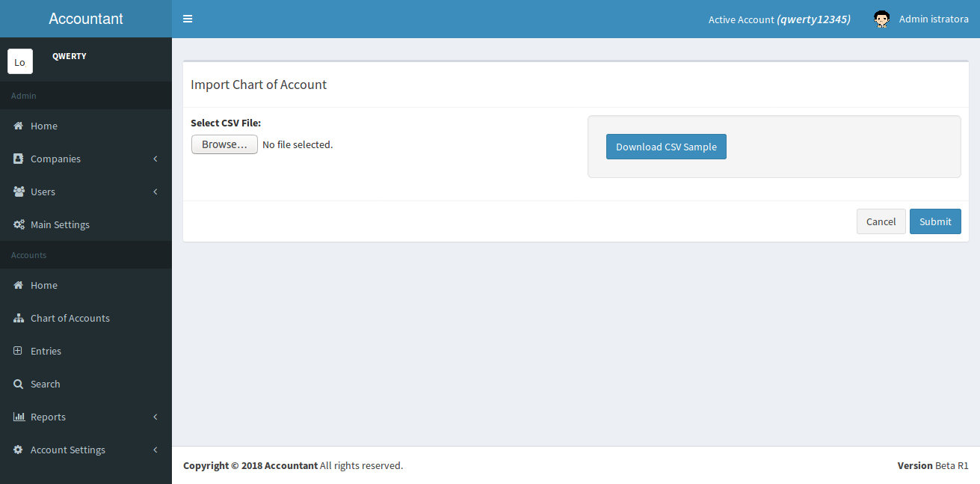Open Home under the Accounts section
980x484 pixels.
86,285
